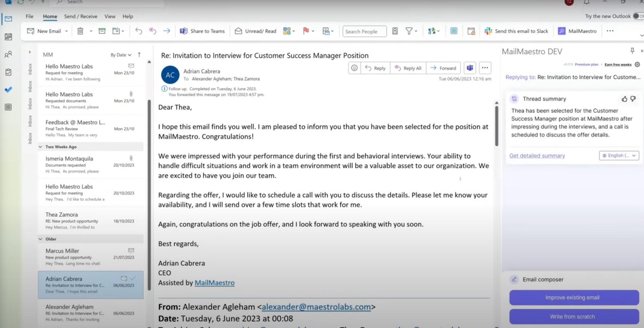Open the ribbon display options chevron
This screenshot has width=644, height=328.
coord(641,35)
